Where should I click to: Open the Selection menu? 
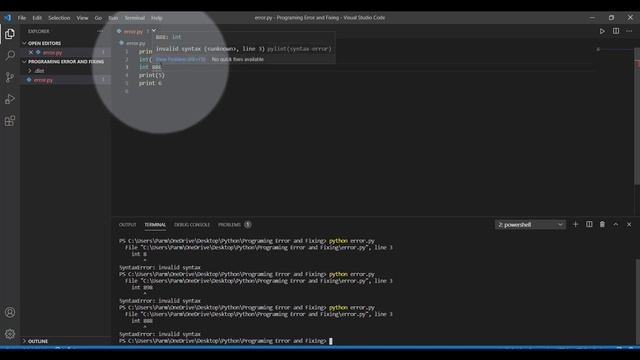(x=59, y=18)
